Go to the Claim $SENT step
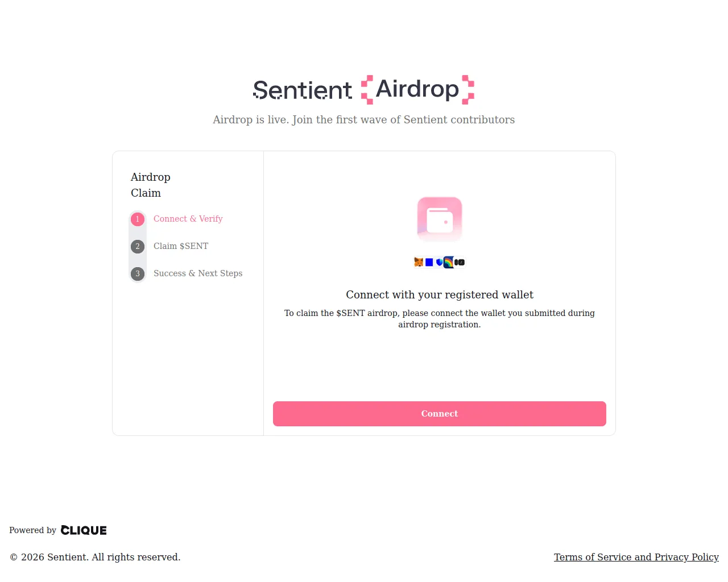Viewport: 728px width, 582px height. pyautogui.click(x=181, y=246)
